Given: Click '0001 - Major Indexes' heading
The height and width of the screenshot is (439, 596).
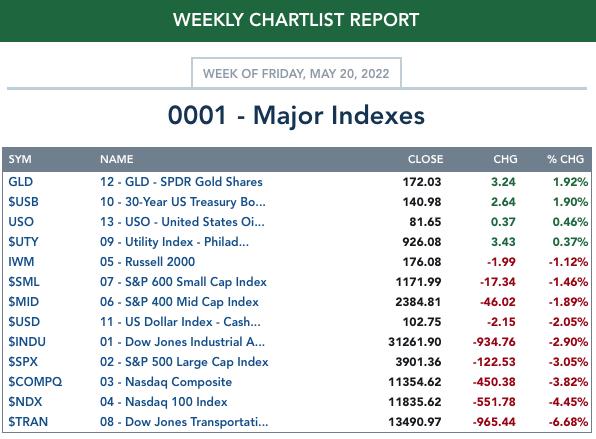Looking at the screenshot, I should coord(296,115).
